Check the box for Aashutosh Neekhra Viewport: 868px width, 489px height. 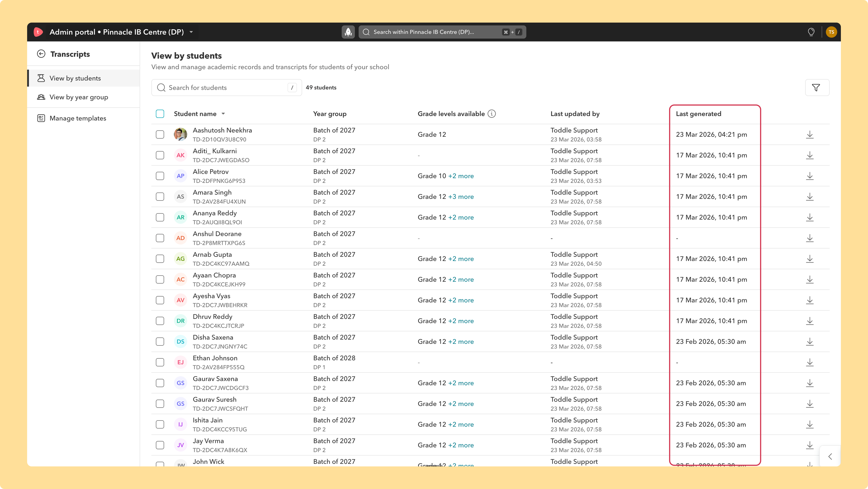pos(160,134)
